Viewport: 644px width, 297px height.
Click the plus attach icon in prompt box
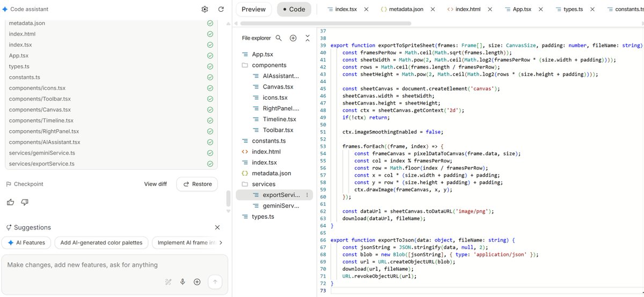197,282
